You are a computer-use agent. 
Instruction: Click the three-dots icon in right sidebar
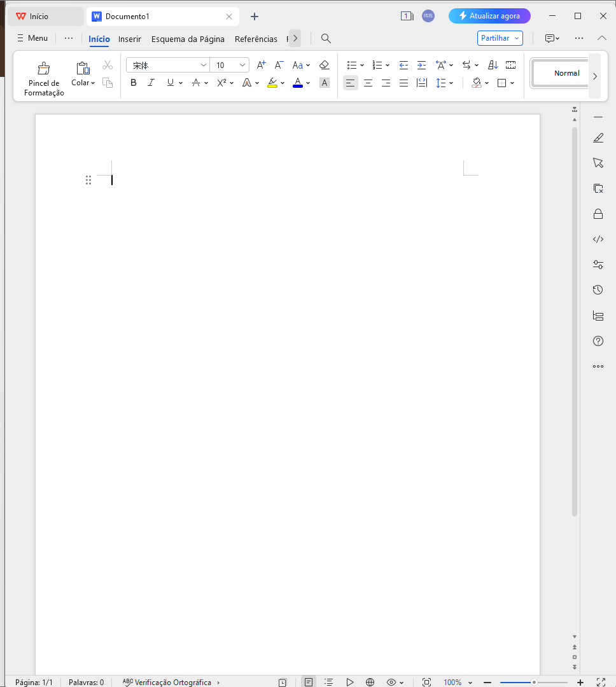tap(598, 366)
